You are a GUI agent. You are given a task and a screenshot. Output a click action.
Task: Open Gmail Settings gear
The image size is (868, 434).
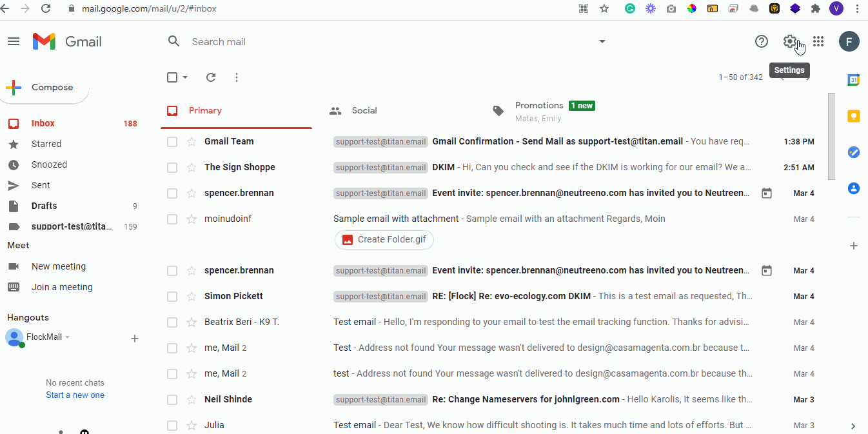(x=790, y=41)
